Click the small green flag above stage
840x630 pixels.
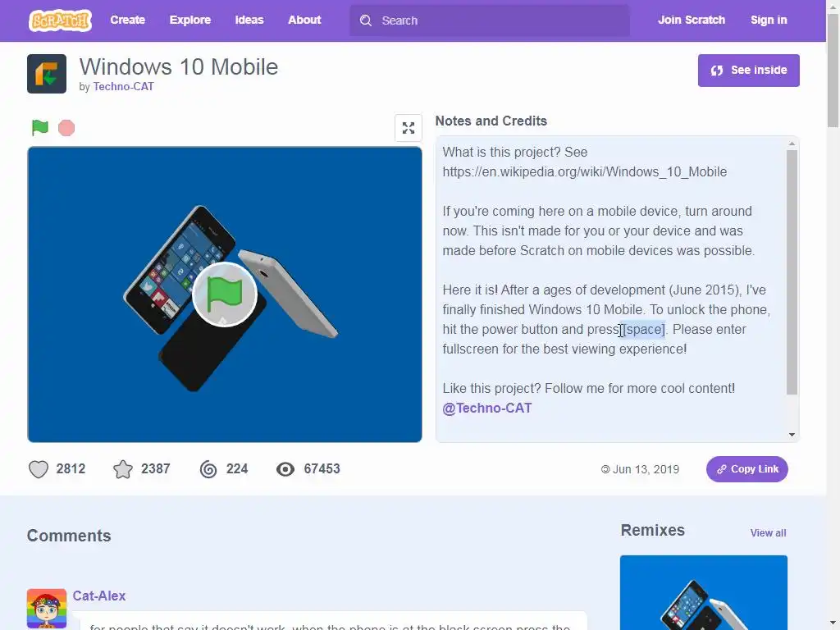[x=39, y=127]
